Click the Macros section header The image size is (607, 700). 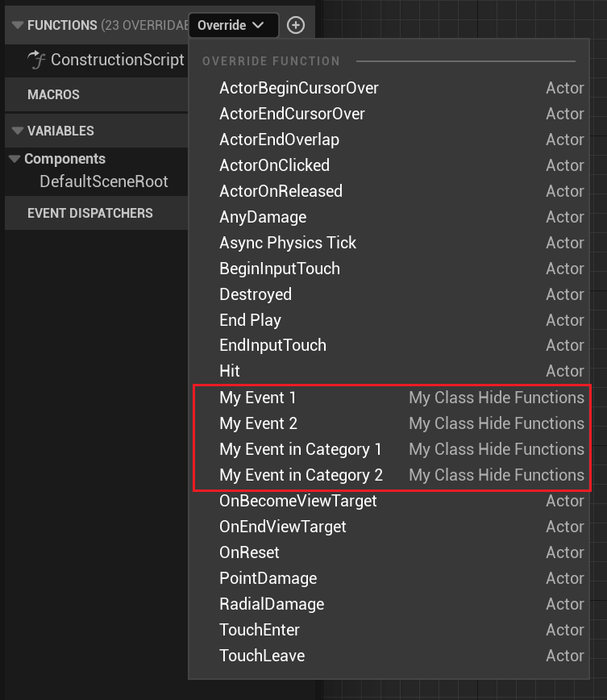coord(53,94)
